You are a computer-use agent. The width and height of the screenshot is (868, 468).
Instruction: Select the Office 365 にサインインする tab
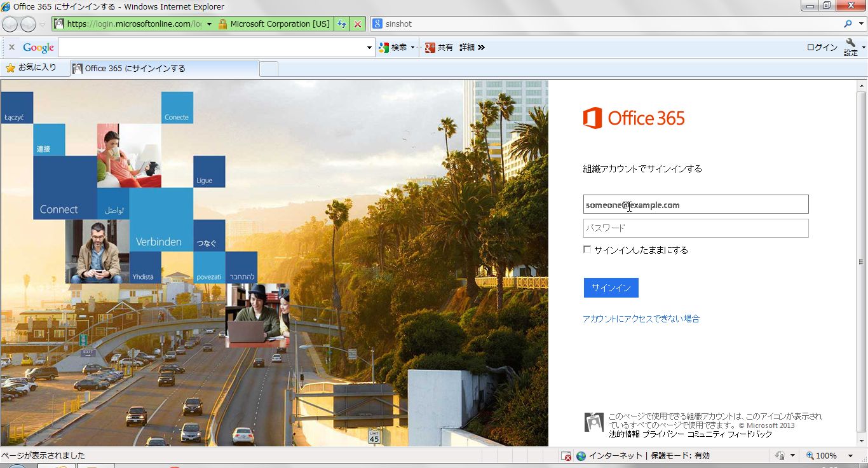[x=165, y=68]
